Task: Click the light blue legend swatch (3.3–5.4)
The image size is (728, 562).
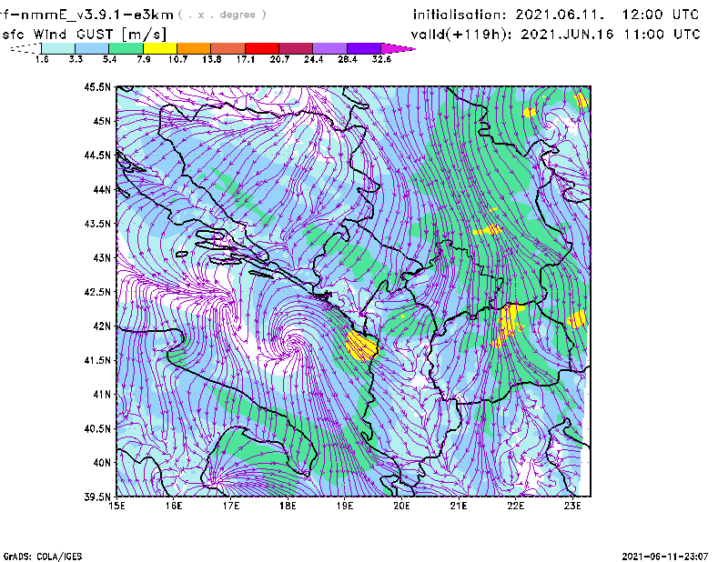Action: (x=92, y=48)
